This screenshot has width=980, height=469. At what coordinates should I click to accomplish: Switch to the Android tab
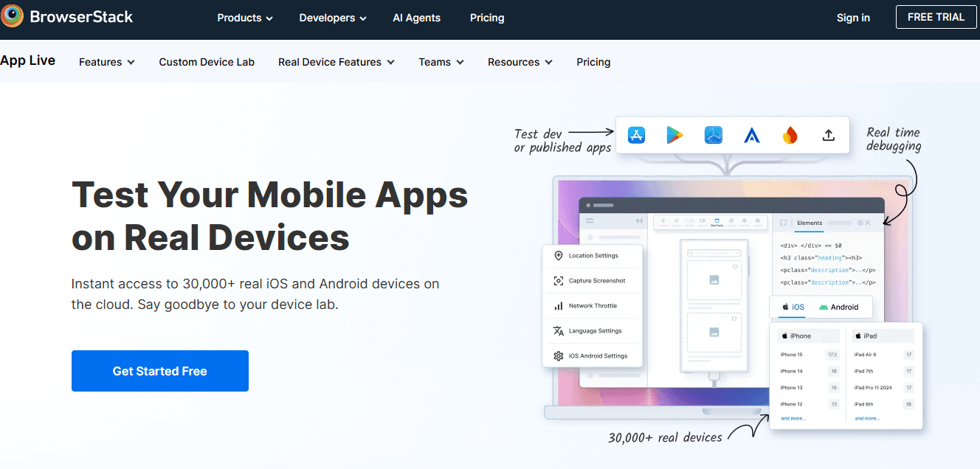[x=838, y=307]
